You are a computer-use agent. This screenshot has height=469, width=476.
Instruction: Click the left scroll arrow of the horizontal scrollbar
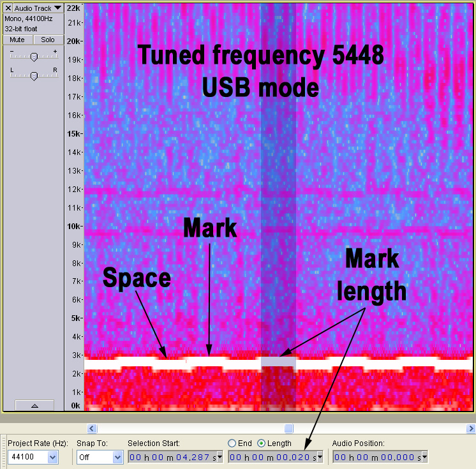92,429
